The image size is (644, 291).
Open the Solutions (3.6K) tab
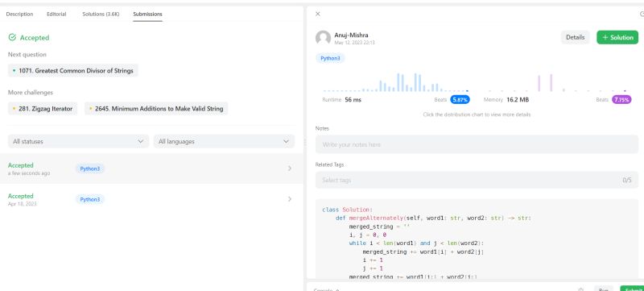click(x=101, y=14)
